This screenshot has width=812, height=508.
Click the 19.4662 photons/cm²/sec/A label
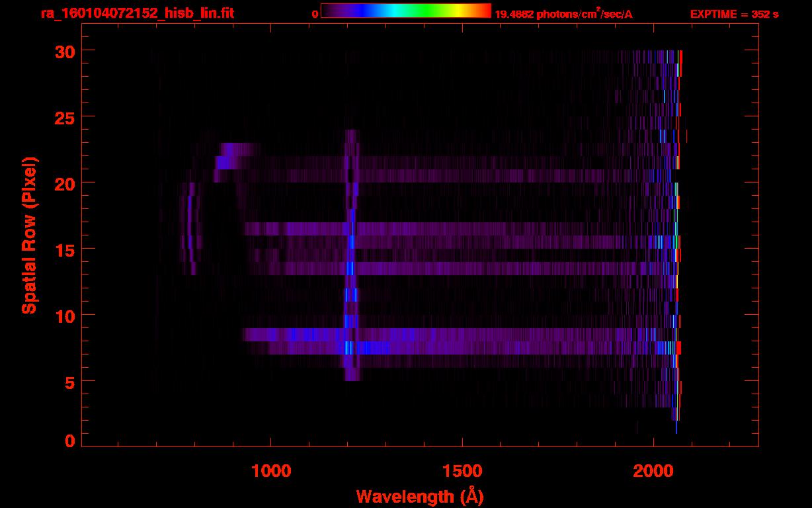pyautogui.click(x=563, y=14)
